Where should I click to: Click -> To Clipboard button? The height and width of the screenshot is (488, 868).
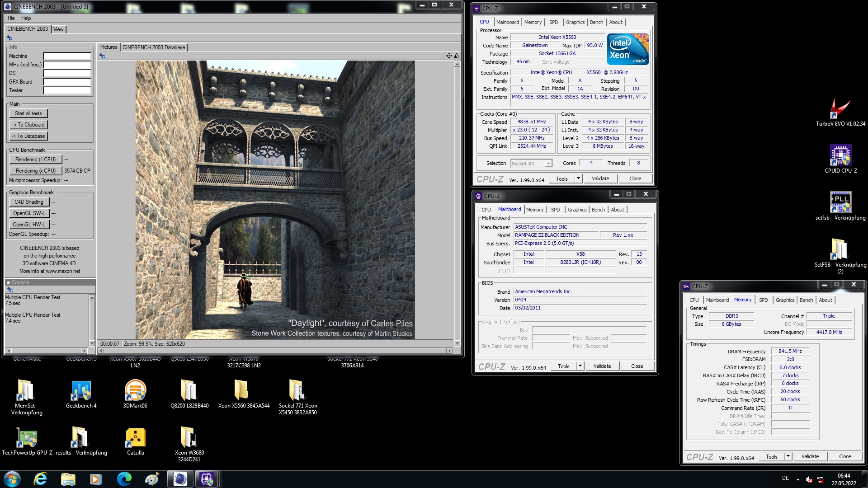28,125
